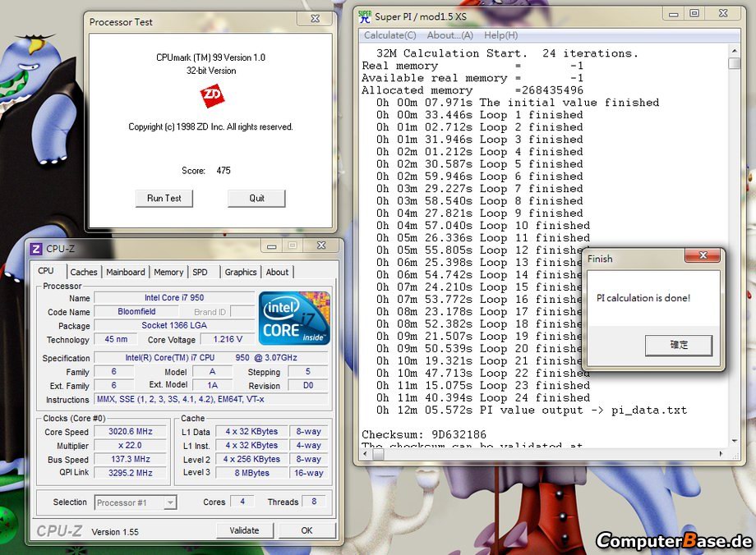The height and width of the screenshot is (555, 756).
Task: Minimize the Super PI window
Action: [x=674, y=14]
